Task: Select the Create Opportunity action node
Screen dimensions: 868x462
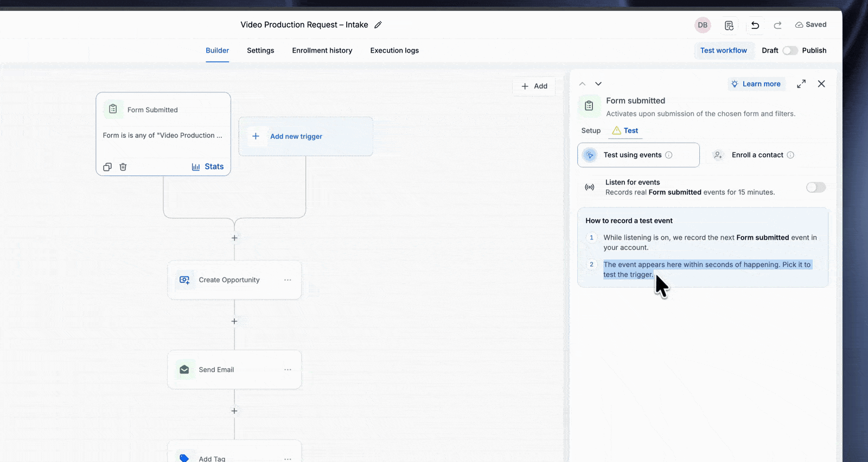Action: pyautogui.click(x=234, y=280)
